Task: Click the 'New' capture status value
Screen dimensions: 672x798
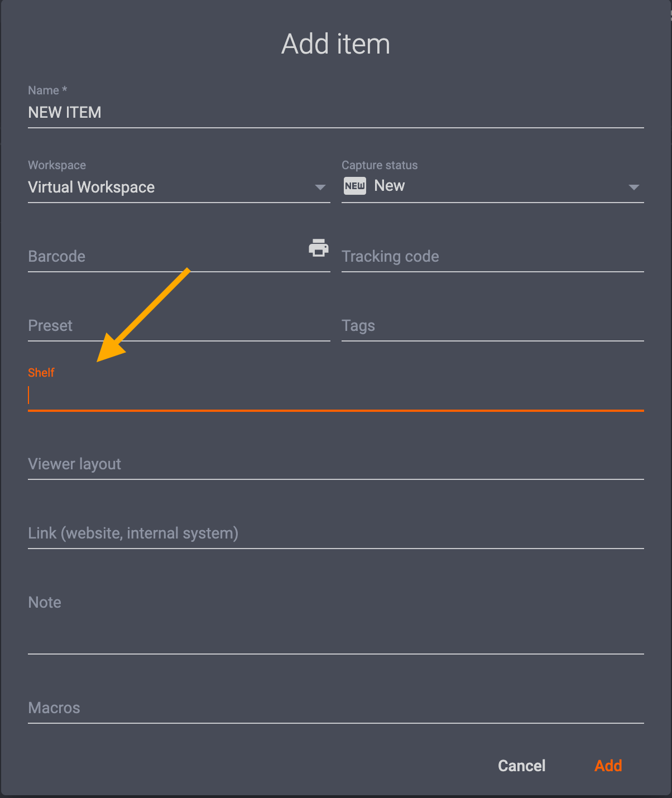Action: click(390, 186)
